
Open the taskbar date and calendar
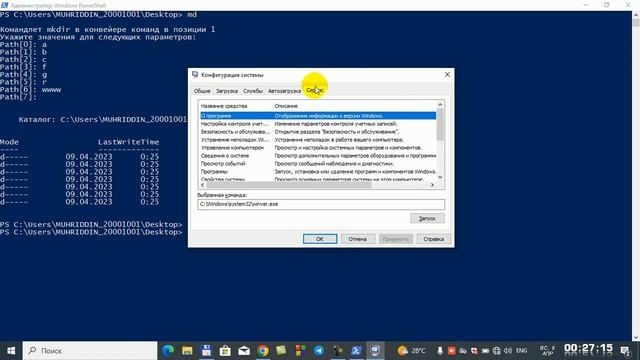tap(547, 351)
